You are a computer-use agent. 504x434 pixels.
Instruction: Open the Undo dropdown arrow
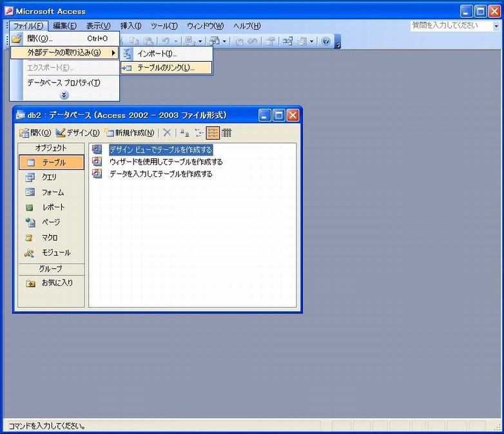tap(176, 41)
